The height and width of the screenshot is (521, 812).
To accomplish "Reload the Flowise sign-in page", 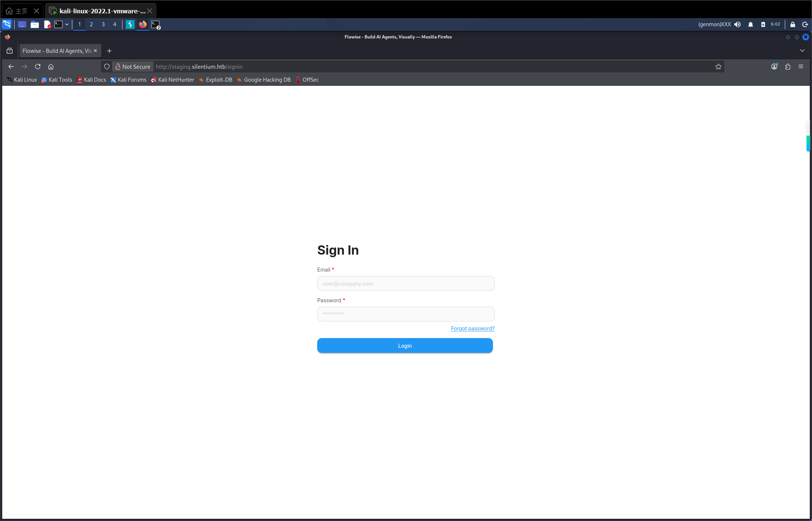I will coord(38,67).
